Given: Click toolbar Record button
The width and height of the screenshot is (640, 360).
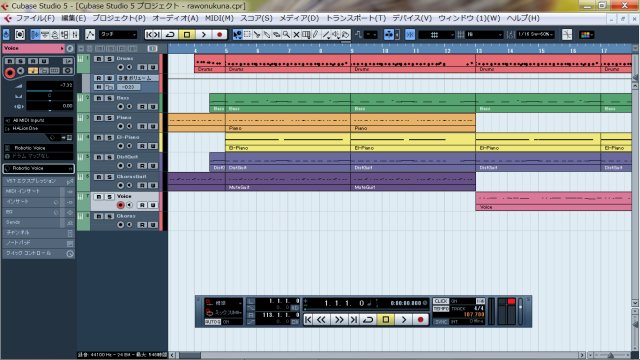Looking at the screenshot, I should [x=220, y=35].
